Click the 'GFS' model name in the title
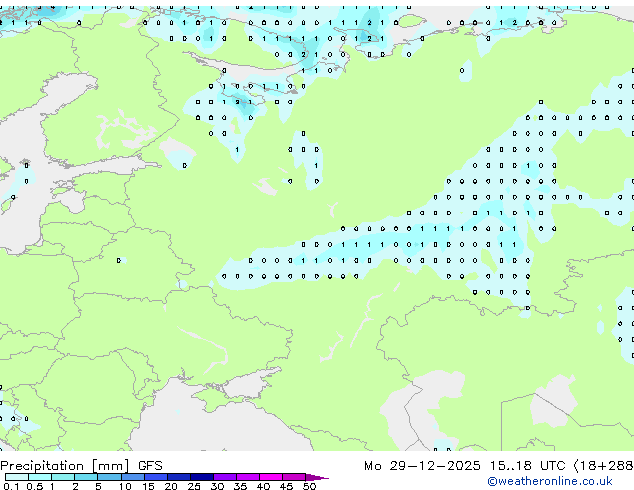Image resolution: width=634 pixels, height=490 pixels. tap(150, 466)
